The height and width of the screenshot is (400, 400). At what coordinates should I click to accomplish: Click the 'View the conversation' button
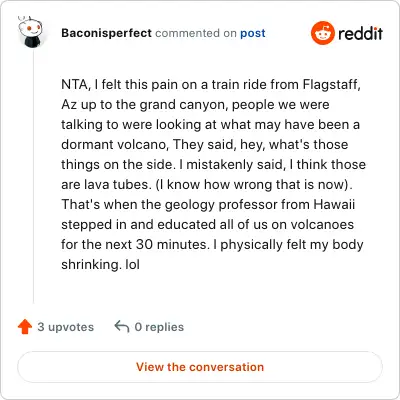(200, 367)
